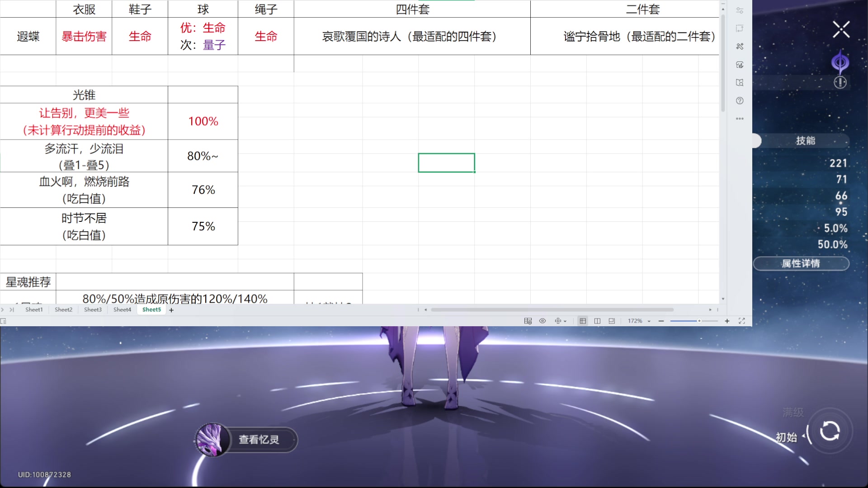The image size is (868, 488).
Task: Open the help question mark icon in sidebar
Action: [740, 101]
